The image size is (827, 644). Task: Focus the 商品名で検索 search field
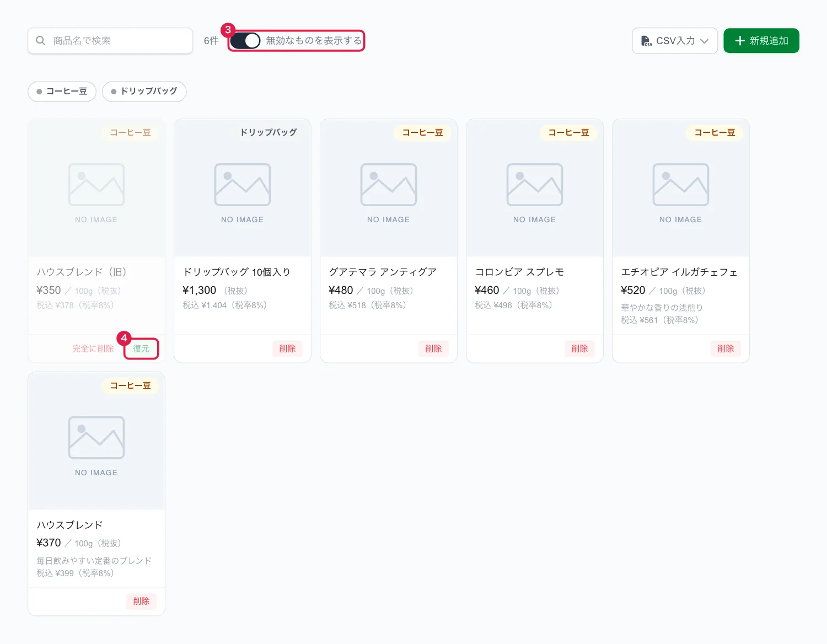click(110, 41)
